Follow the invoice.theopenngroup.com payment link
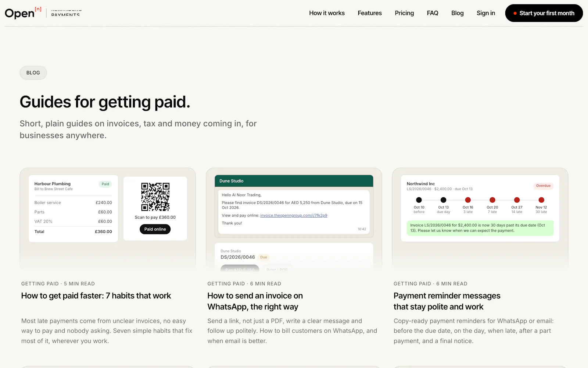The image size is (588, 368). [x=294, y=216]
